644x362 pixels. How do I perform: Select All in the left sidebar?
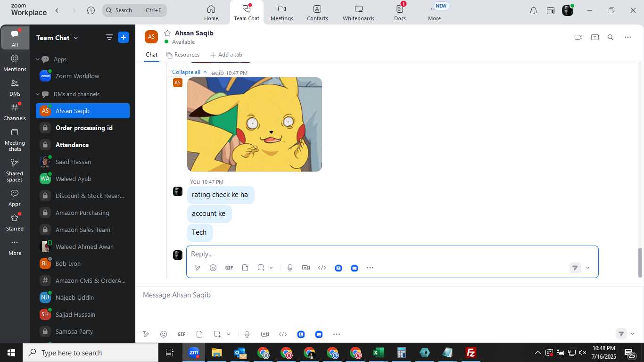click(15, 38)
